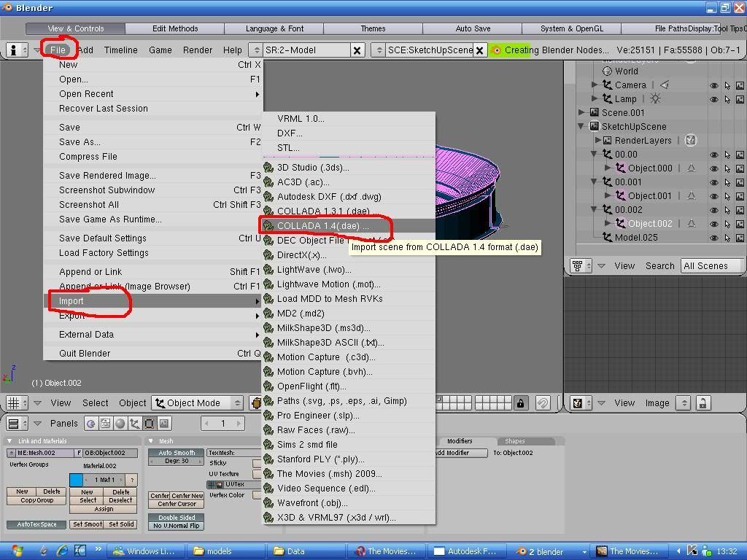Click the Center Cursor button
The image size is (747, 560).
tap(177, 505)
